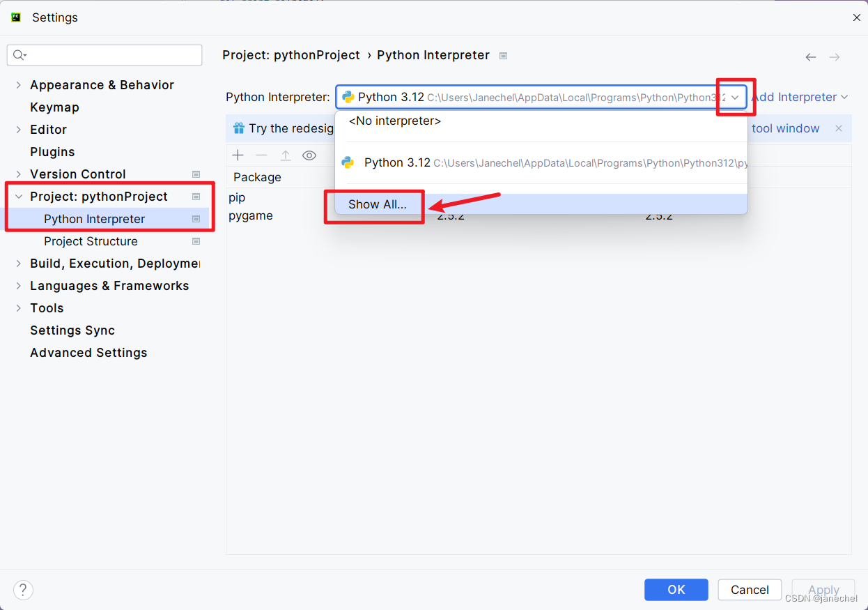Open the Add Interpreter dropdown
Viewport: 868px width, 610px height.
800,98
